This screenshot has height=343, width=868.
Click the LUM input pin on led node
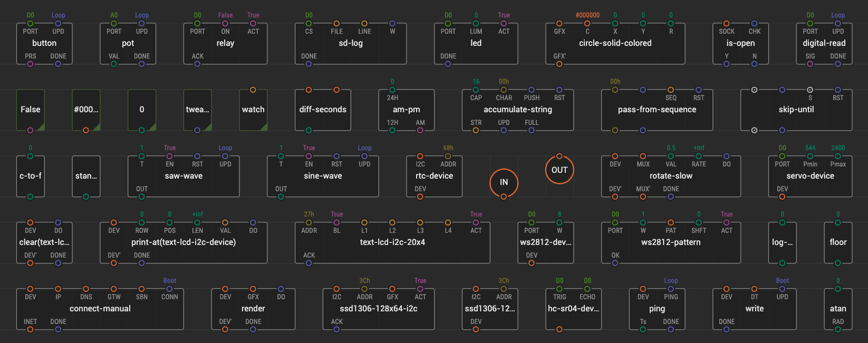476,23
